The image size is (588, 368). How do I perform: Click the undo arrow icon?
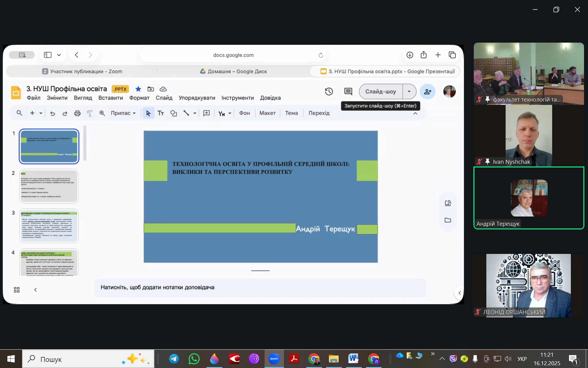click(52, 113)
